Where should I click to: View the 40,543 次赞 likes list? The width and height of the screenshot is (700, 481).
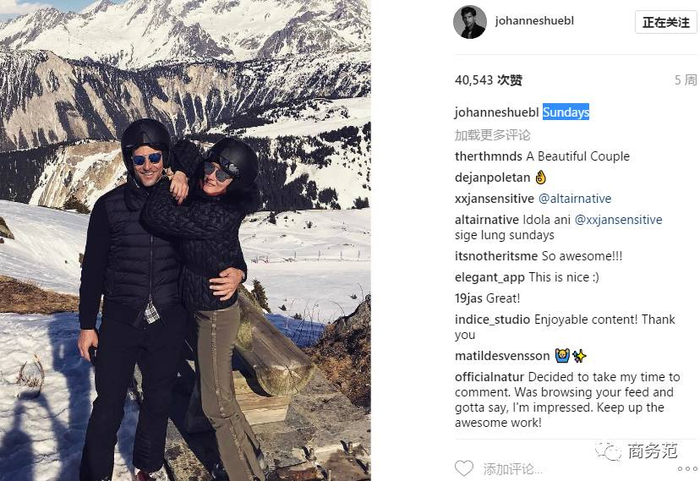point(488,80)
